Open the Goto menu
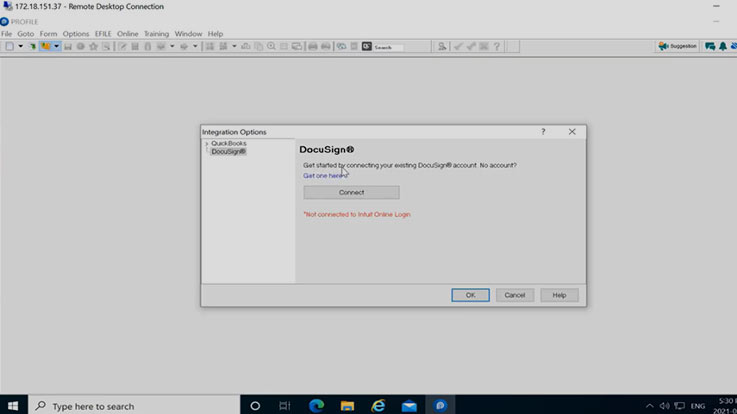737x414 pixels. [x=25, y=34]
